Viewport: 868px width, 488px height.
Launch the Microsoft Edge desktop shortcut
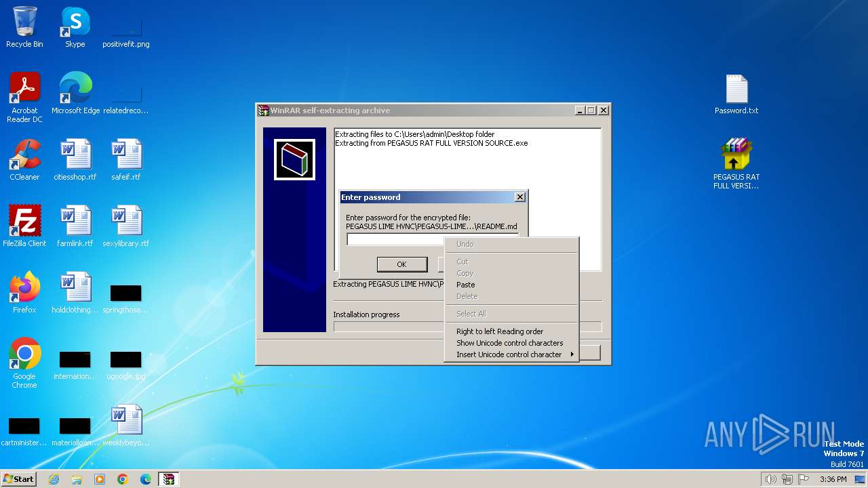click(75, 93)
